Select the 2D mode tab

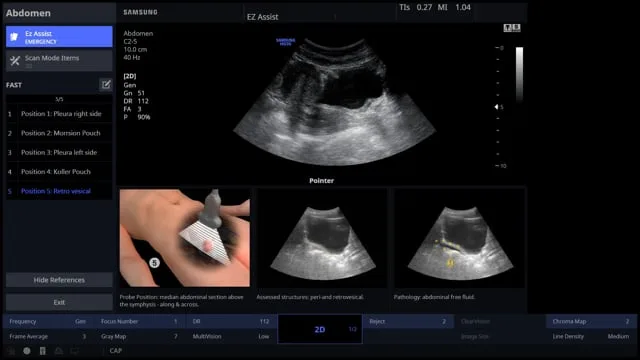[320, 329]
